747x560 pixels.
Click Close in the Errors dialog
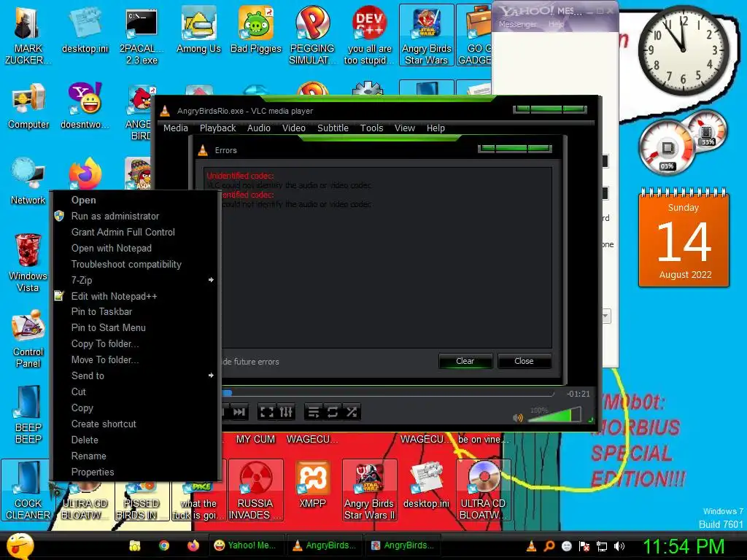pyautogui.click(x=524, y=361)
